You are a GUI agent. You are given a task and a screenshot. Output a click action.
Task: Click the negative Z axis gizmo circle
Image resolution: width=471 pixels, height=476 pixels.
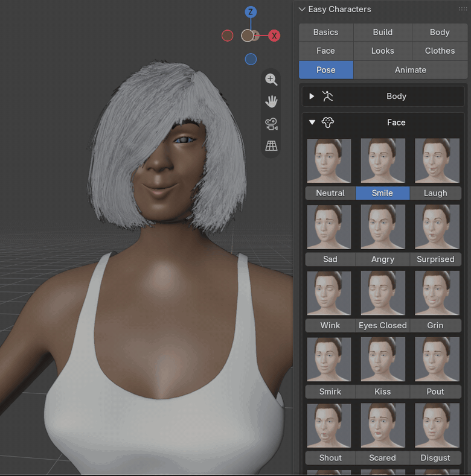(x=251, y=59)
